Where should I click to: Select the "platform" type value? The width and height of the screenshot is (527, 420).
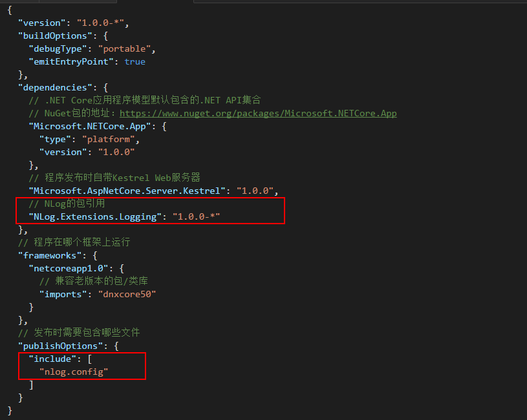point(108,140)
